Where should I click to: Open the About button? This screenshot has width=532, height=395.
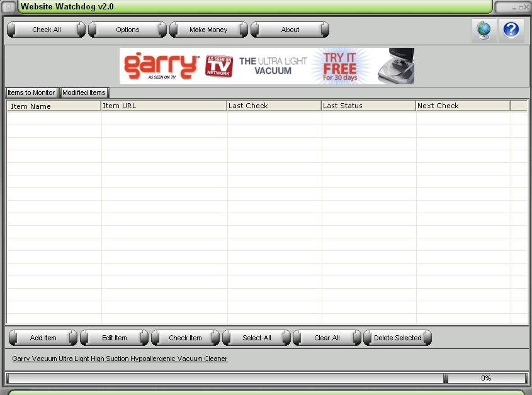point(290,30)
